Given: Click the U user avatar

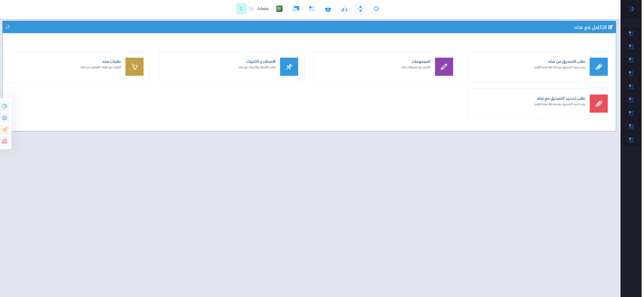Looking at the screenshot, I should pyautogui.click(x=241, y=9).
